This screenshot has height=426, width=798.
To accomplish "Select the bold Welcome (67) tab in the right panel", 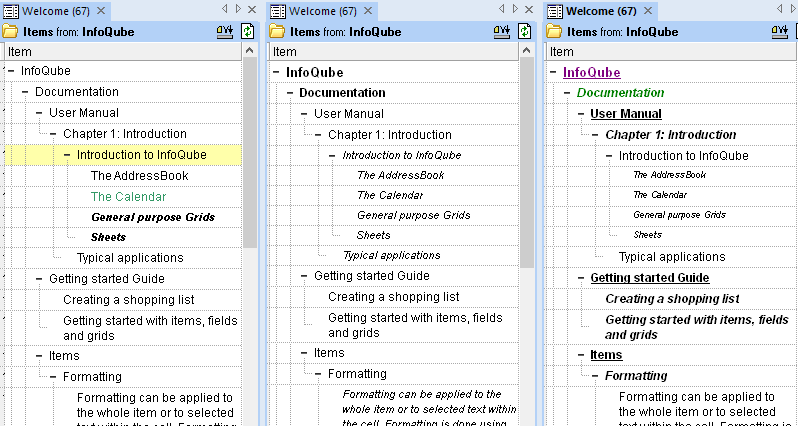I will [x=602, y=11].
